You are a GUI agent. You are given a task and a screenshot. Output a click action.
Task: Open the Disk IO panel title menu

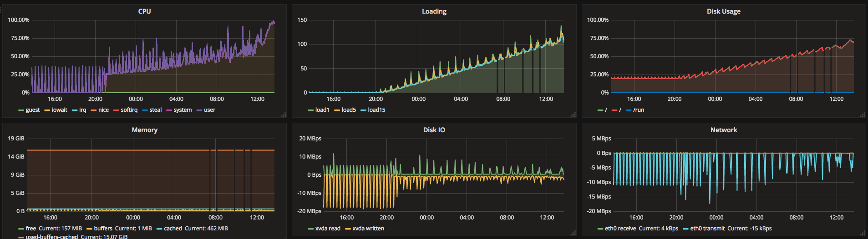pos(434,130)
